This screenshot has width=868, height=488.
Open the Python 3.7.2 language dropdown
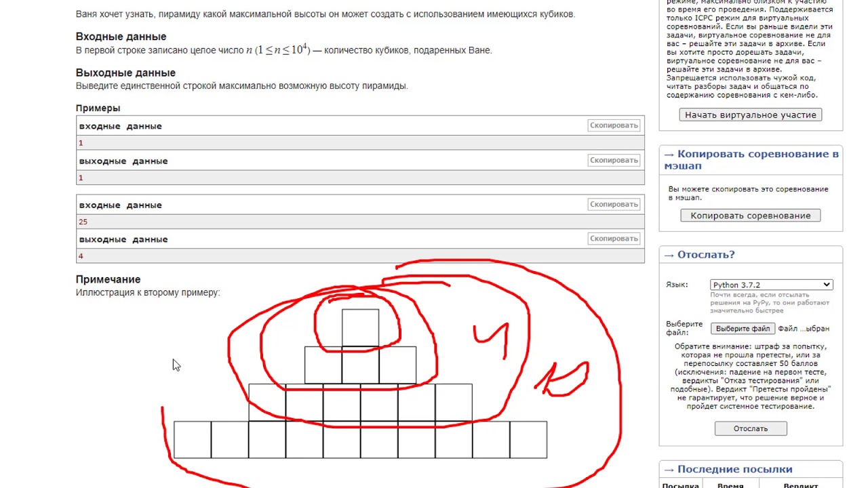(x=771, y=285)
